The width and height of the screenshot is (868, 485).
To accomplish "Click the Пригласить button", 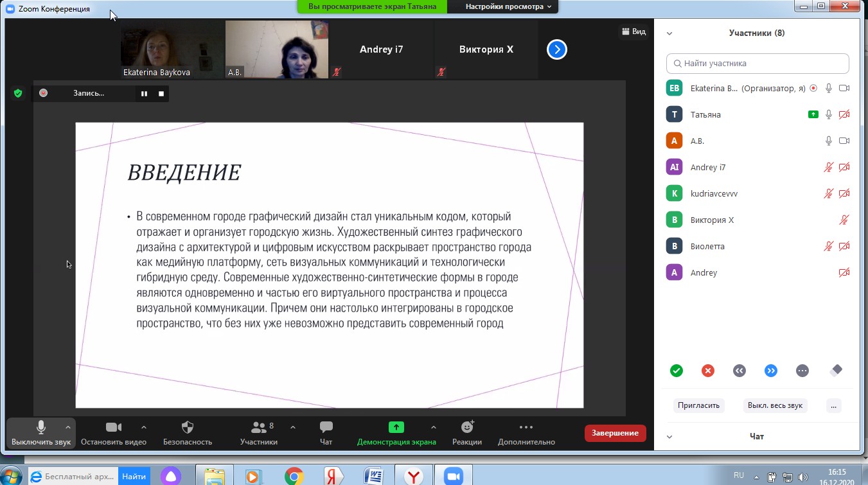I will tap(698, 406).
